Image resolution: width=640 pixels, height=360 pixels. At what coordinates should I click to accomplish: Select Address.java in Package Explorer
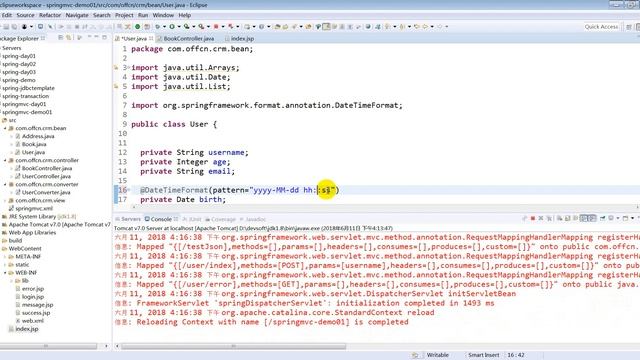[38, 136]
